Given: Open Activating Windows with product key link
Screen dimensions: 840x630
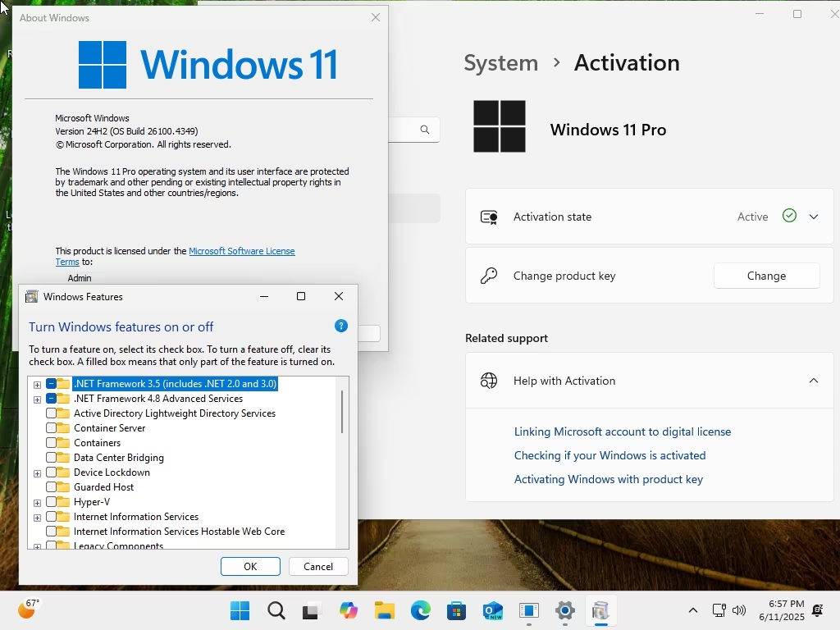Looking at the screenshot, I should [608, 479].
